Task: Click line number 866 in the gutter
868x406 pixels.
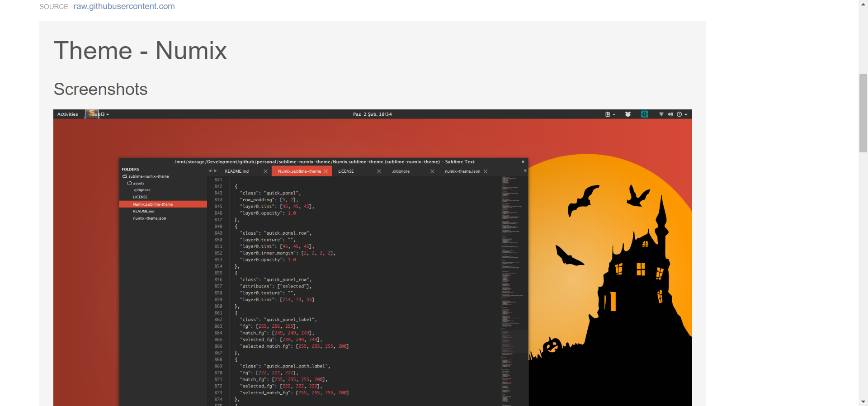Action: 218,346
